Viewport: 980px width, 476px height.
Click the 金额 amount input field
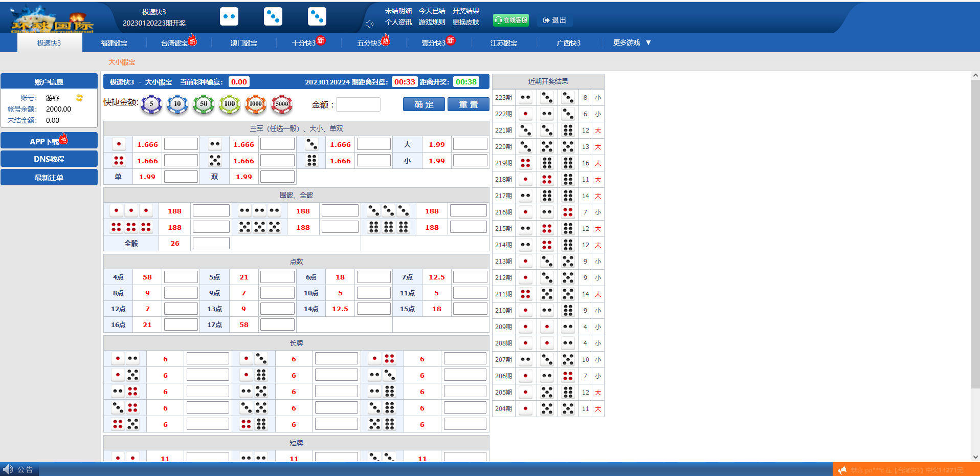(358, 104)
